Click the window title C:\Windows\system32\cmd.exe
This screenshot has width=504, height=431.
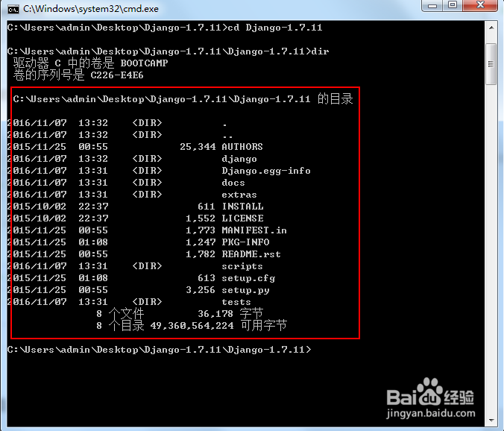91,9
